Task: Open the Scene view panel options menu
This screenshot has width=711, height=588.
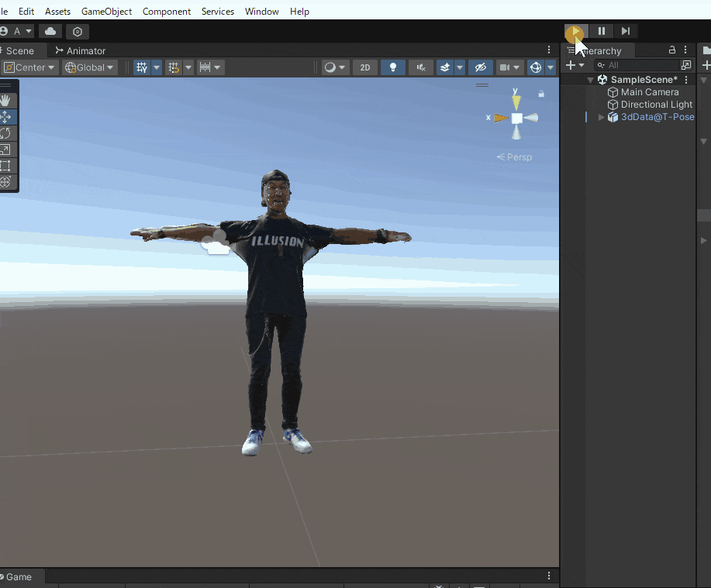Action: coord(549,50)
